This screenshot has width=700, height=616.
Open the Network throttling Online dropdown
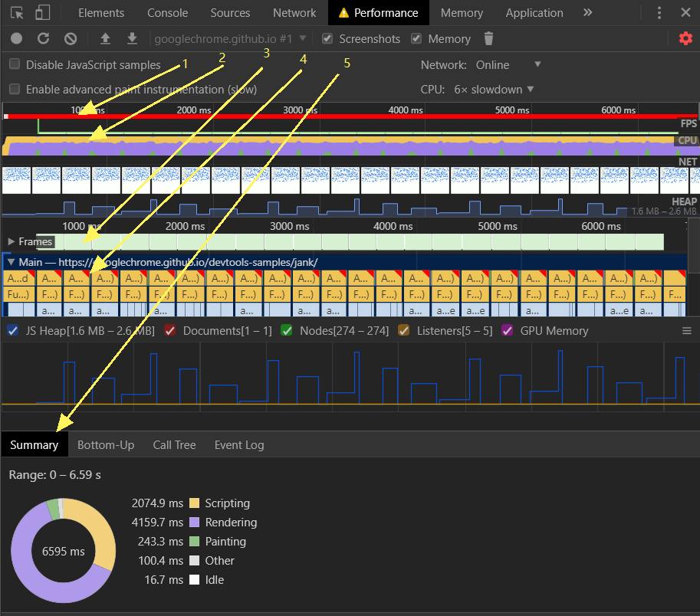[x=509, y=65]
